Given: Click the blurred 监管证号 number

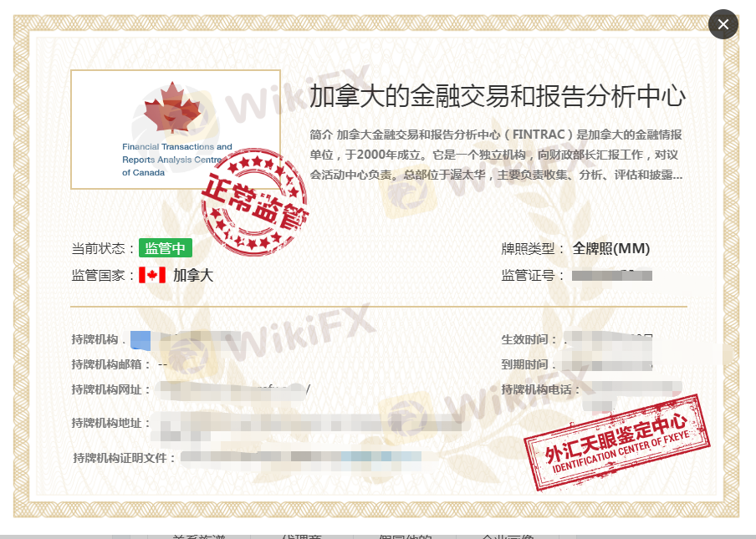Looking at the screenshot, I should 612,275.
